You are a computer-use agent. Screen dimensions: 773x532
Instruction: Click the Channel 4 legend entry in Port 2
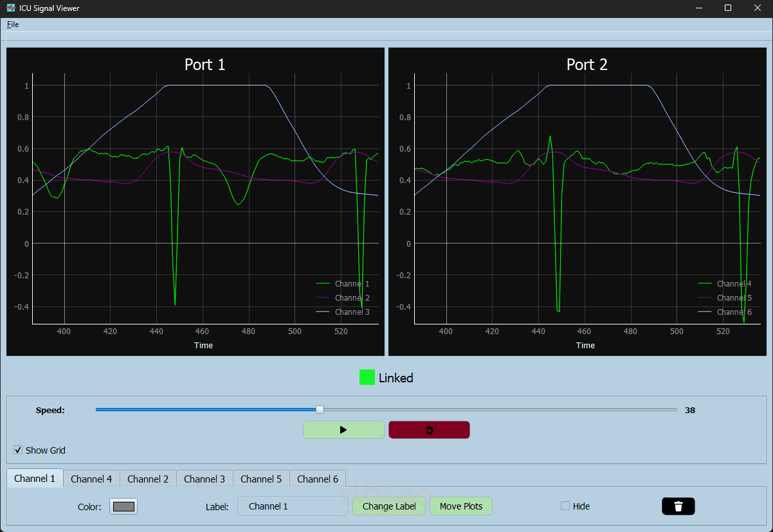click(x=733, y=283)
